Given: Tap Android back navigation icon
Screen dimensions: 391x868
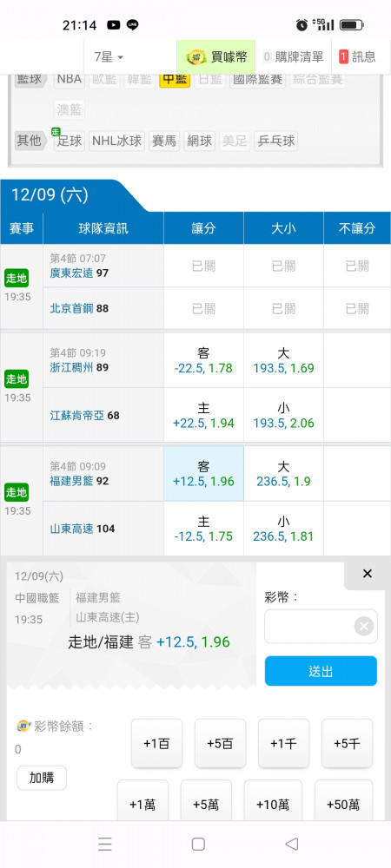Looking at the screenshot, I should 291,844.
